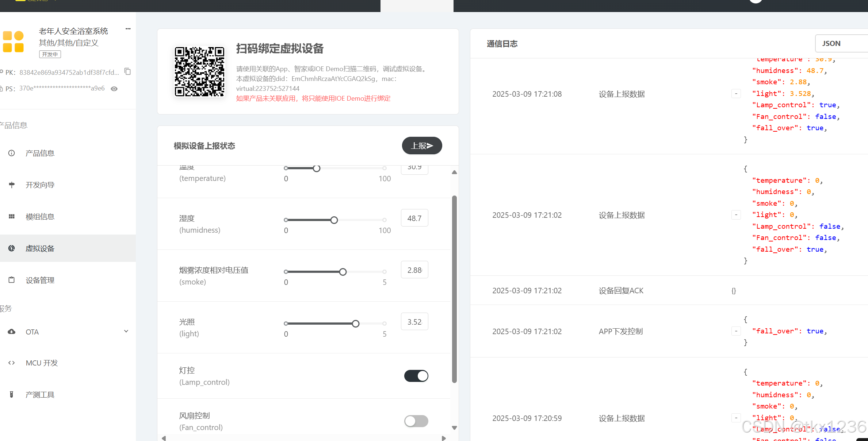Click the 开发向导 signpost icon

(x=12, y=185)
